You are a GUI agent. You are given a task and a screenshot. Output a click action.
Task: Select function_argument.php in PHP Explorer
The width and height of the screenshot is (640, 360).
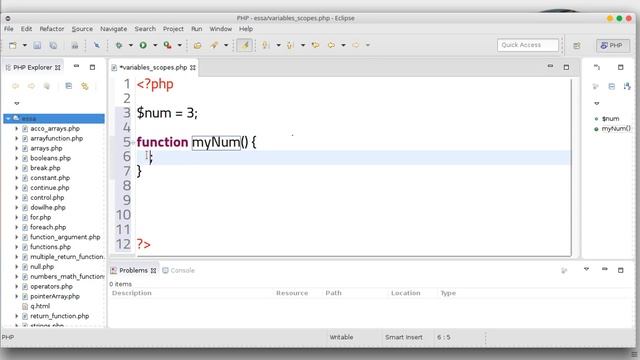pos(65,237)
